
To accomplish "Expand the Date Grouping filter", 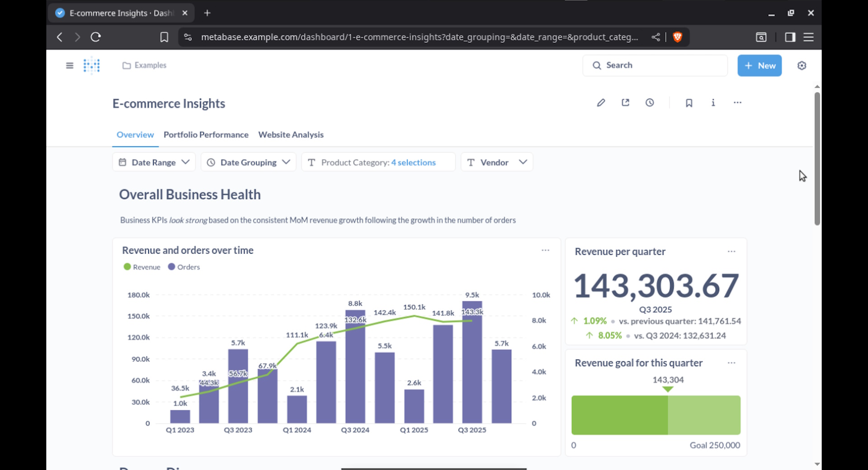I will click(248, 162).
